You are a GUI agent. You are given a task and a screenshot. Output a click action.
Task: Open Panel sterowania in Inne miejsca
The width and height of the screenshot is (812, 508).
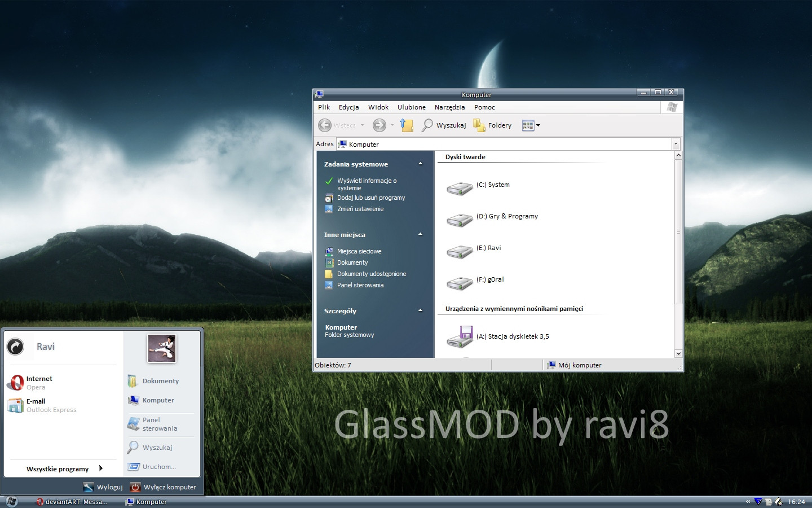click(x=360, y=285)
